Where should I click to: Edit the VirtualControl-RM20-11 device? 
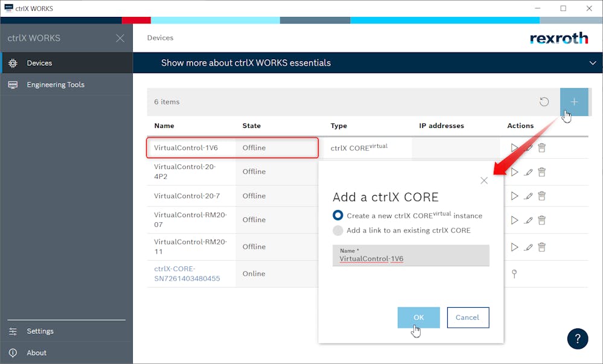pyautogui.click(x=528, y=247)
